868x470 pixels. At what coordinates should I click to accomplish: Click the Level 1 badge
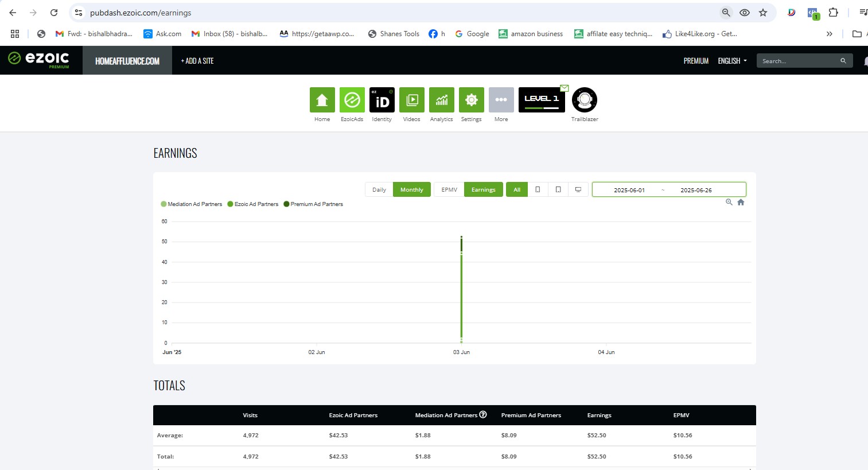pyautogui.click(x=542, y=100)
